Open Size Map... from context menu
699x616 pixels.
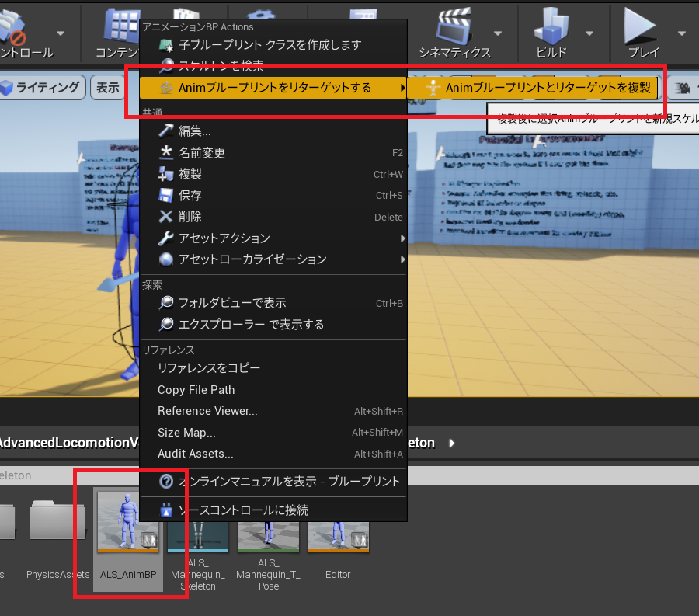[x=273, y=433]
